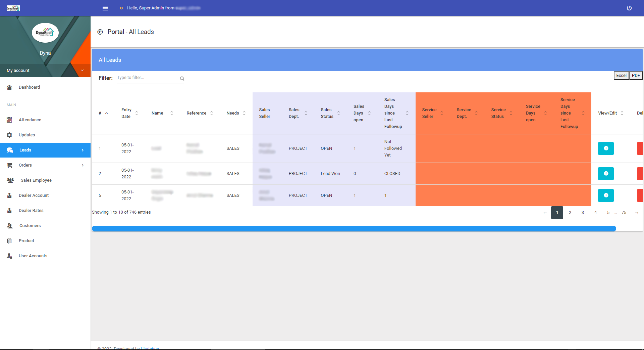Select the Attendance icon in the sidebar
This screenshot has width=644, height=350.
(9, 120)
